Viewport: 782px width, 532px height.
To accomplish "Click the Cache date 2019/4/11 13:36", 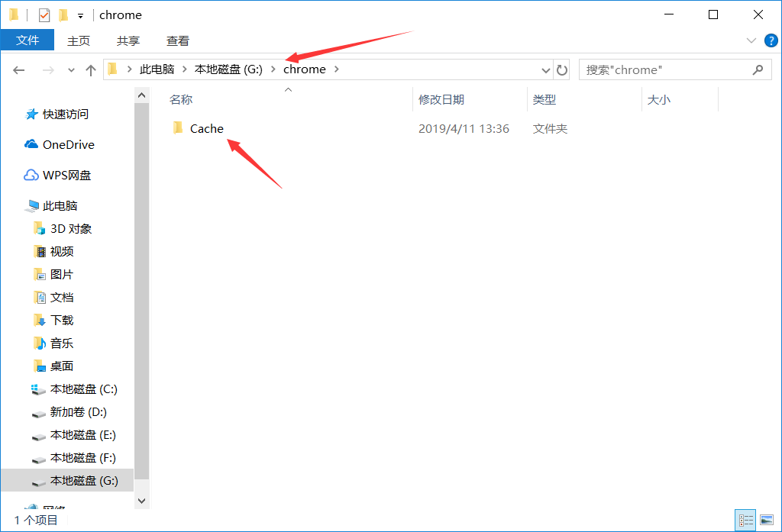I will (464, 129).
